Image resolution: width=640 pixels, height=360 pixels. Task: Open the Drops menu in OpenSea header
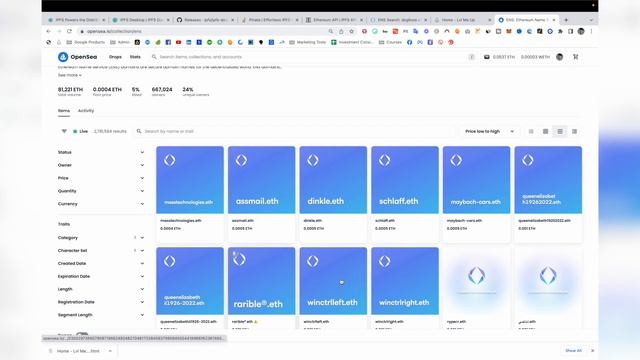point(115,57)
